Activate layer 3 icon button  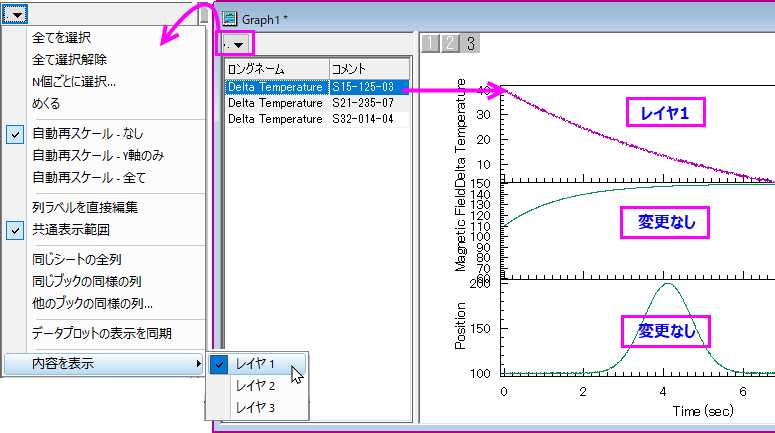point(471,43)
